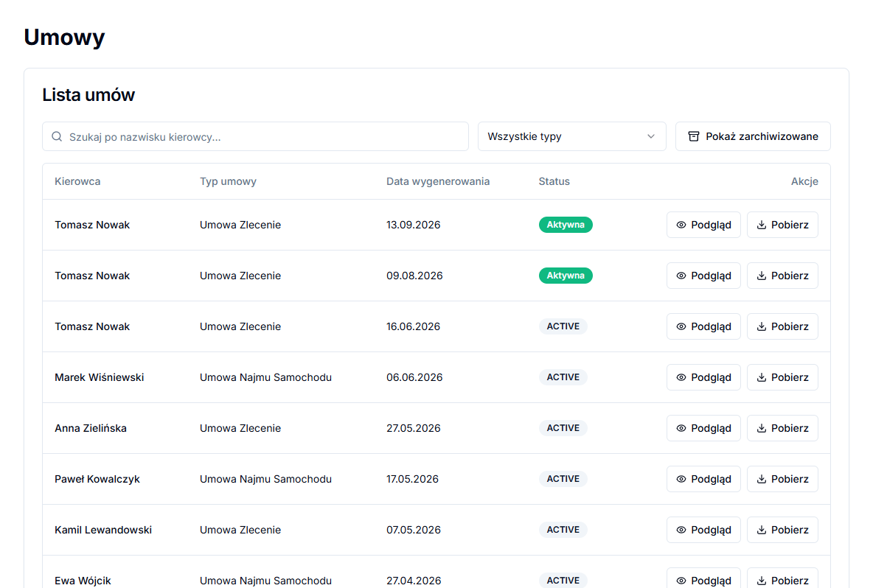This screenshot has width=873, height=588.
Task: Click Umowa Zlecenie in the 09.08.2026 row
Action: pos(240,276)
